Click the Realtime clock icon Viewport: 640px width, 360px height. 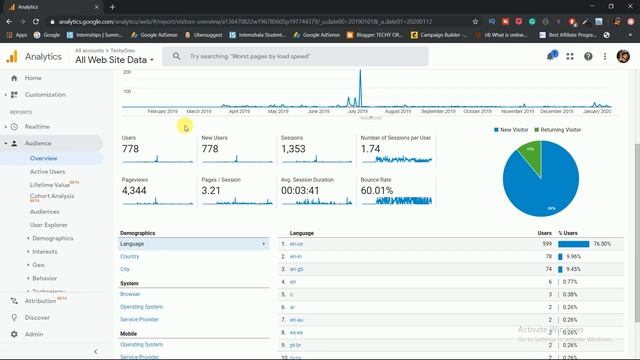coord(14,127)
